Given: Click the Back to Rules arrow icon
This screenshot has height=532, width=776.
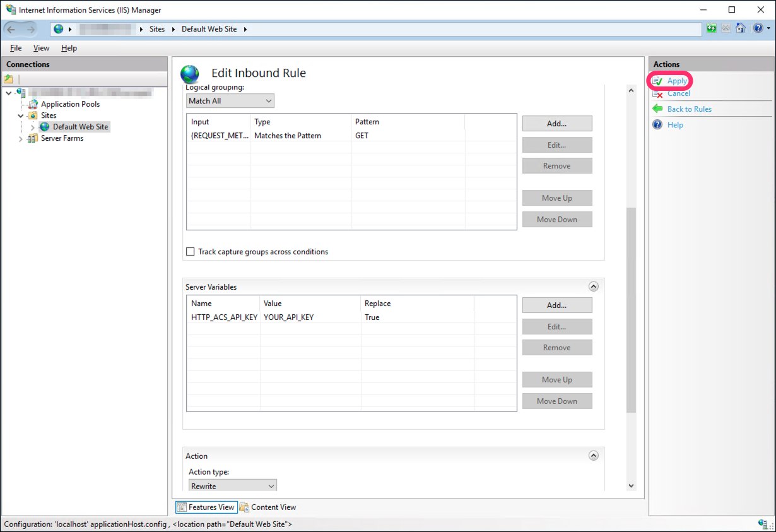Looking at the screenshot, I should [657, 109].
